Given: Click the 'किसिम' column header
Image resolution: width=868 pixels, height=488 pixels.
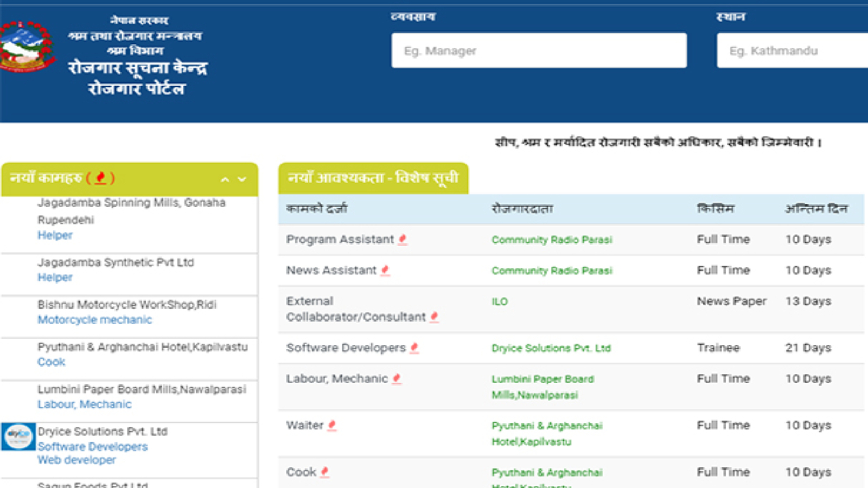Looking at the screenshot, I should click(x=716, y=208).
